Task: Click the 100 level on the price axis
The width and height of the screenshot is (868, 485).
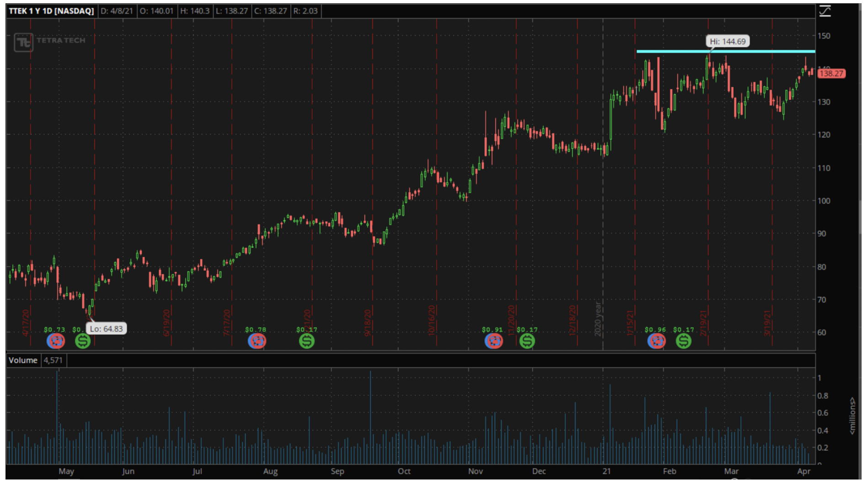Action: 824,201
